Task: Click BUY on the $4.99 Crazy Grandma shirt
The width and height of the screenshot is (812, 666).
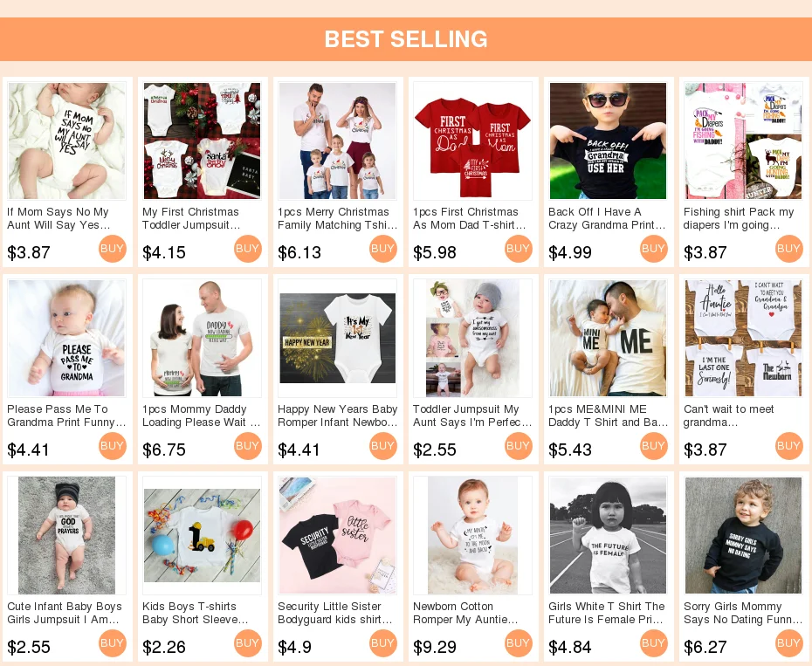Action: (x=654, y=249)
